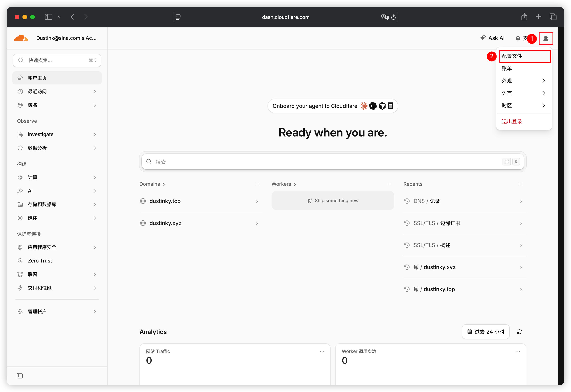Expand the 语言 language submenu
This screenshot has width=571, height=392.
(x=524, y=93)
